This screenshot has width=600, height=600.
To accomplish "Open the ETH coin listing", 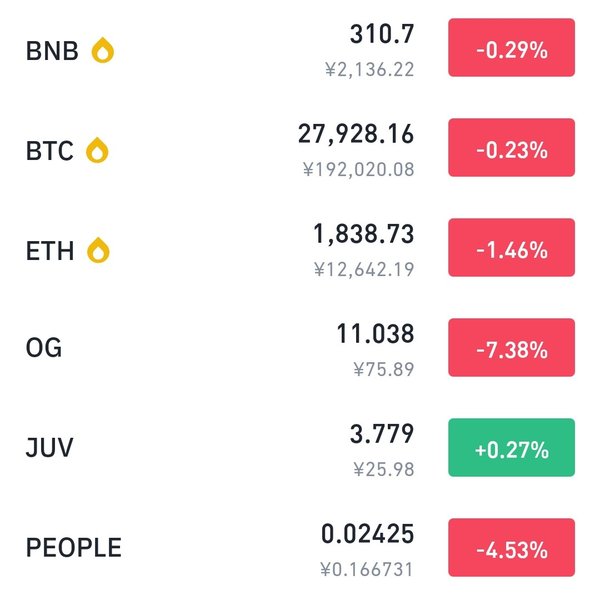I will tap(300, 250).
